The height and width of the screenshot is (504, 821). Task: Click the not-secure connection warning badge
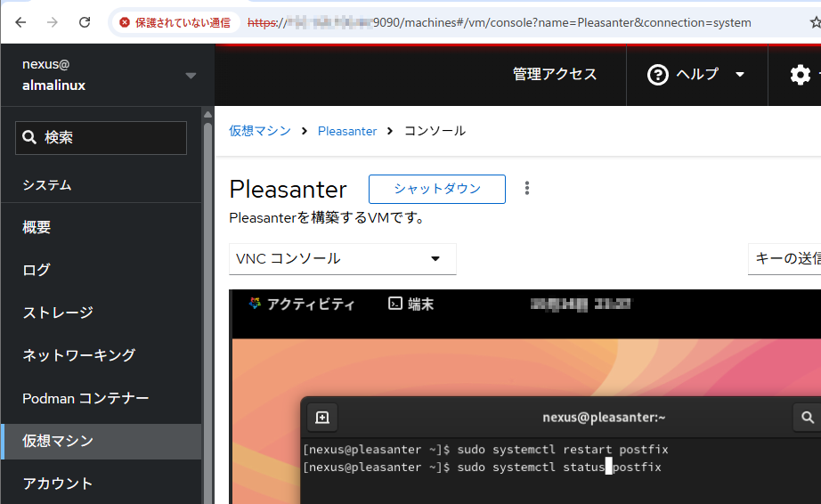pos(175,22)
